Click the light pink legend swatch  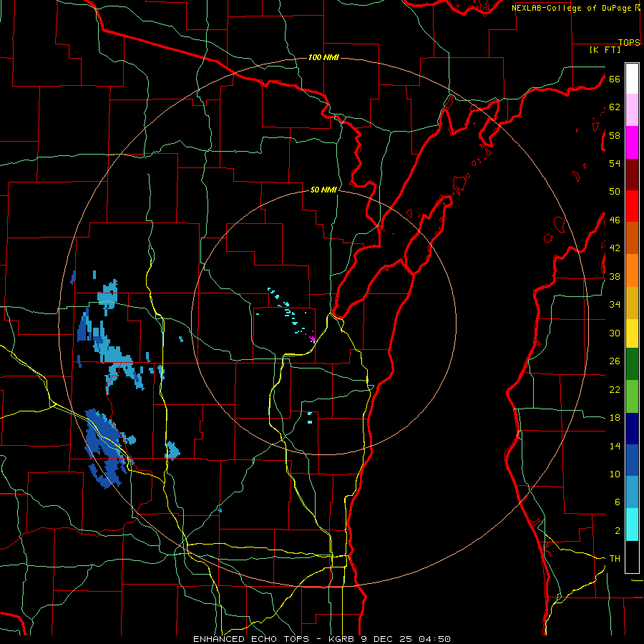click(x=632, y=110)
